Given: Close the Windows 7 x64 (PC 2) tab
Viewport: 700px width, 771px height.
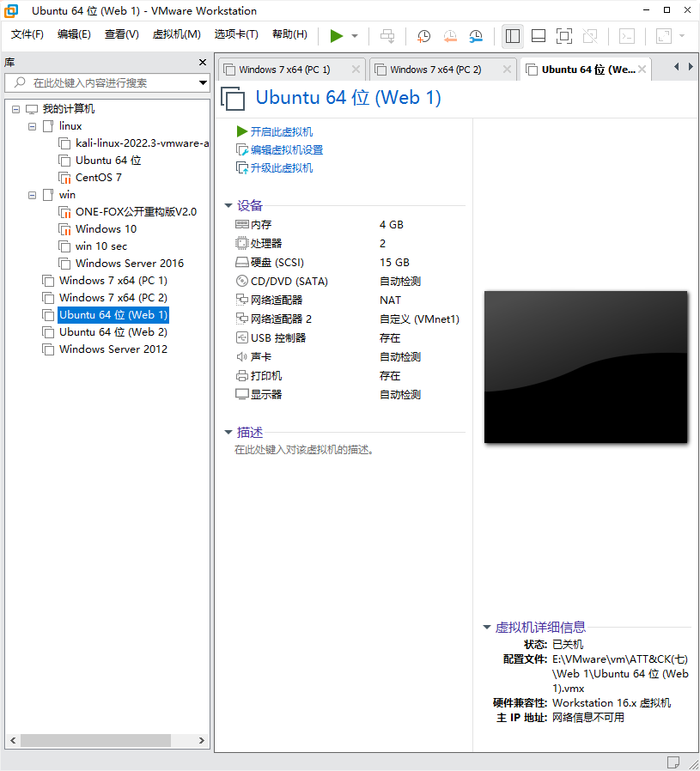Looking at the screenshot, I should pyautogui.click(x=507, y=70).
